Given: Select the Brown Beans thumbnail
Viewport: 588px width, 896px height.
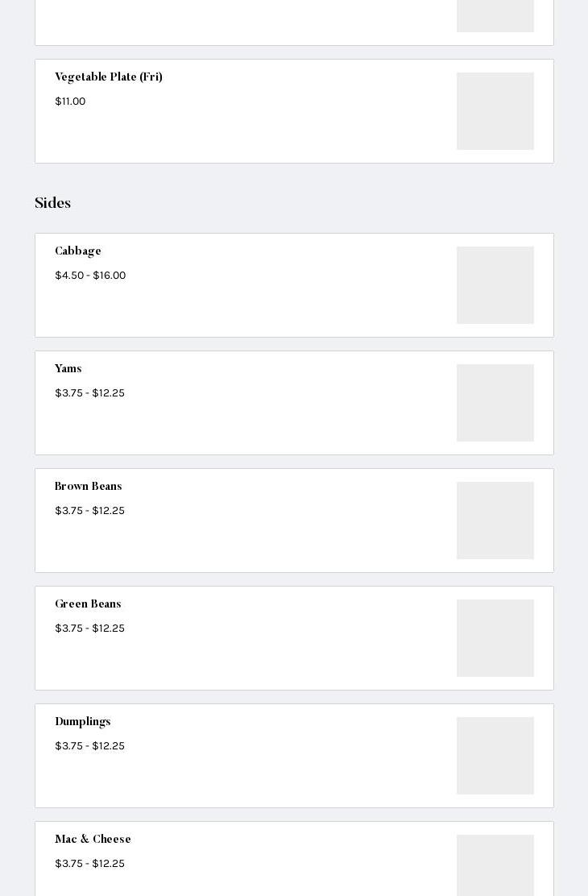Looking at the screenshot, I should 495,521.
